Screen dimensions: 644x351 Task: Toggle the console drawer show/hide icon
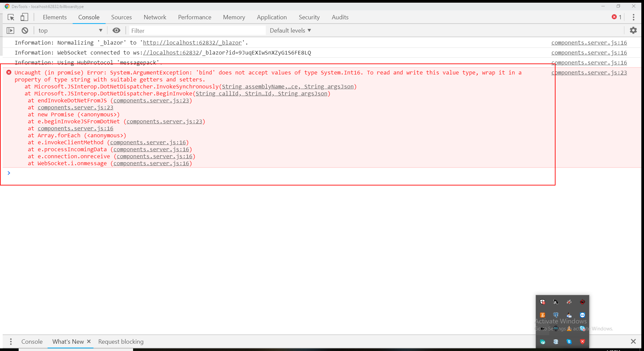(11, 30)
